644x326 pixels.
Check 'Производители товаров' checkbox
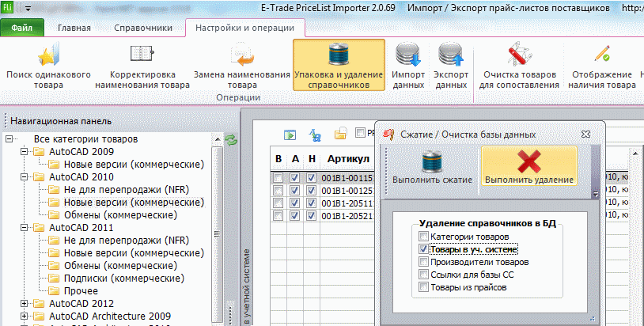click(423, 262)
